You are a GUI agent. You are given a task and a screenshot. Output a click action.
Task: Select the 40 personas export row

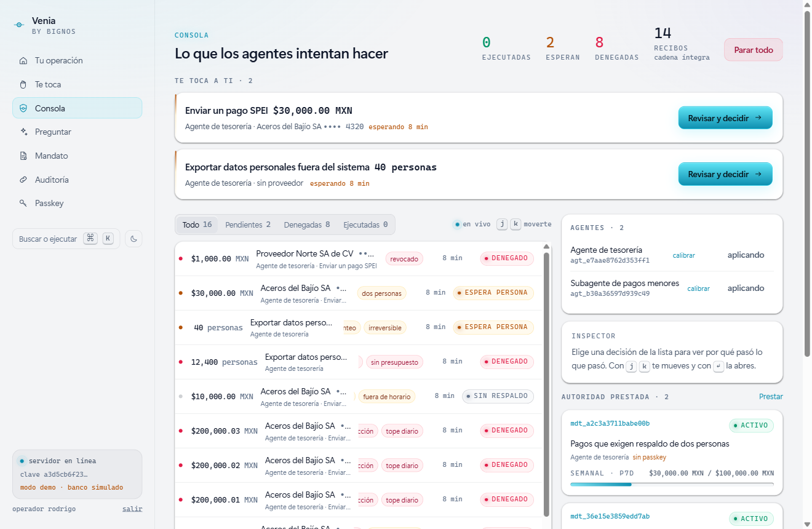[x=357, y=327]
